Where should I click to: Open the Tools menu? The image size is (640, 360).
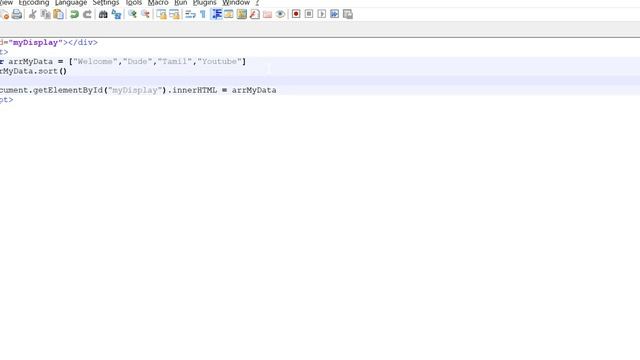[133, 2]
